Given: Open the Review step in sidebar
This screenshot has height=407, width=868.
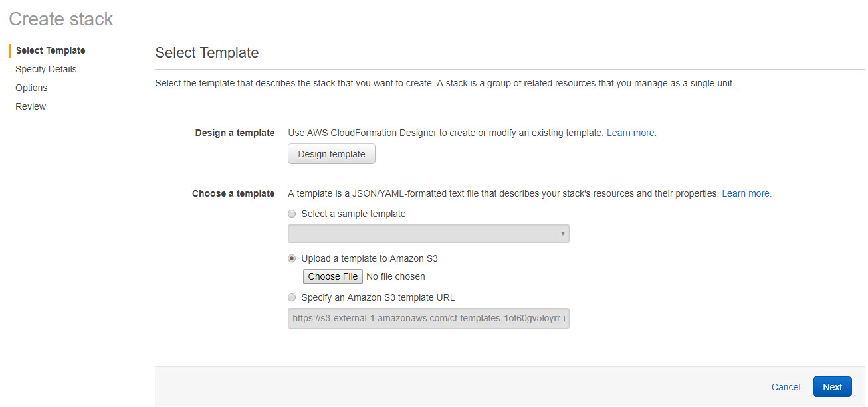Looking at the screenshot, I should (x=31, y=106).
